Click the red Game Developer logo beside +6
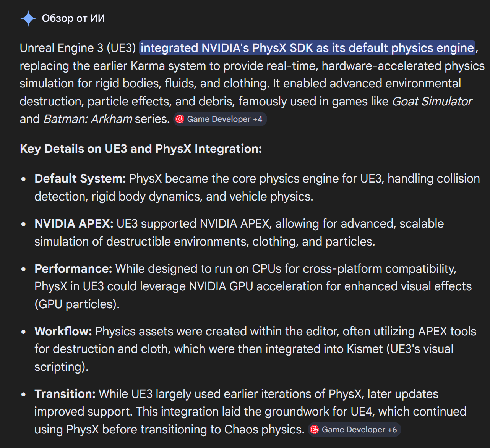The image size is (490, 448). pyautogui.click(x=314, y=430)
